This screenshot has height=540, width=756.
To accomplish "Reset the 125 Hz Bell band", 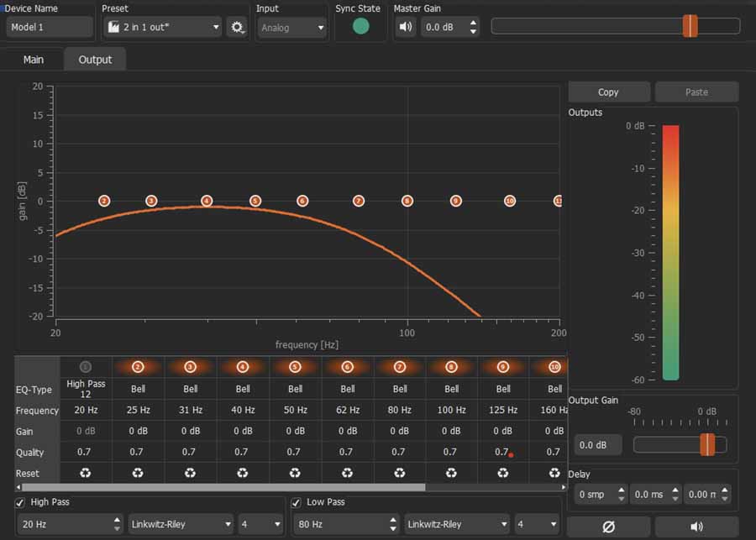I will tap(503, 473).
